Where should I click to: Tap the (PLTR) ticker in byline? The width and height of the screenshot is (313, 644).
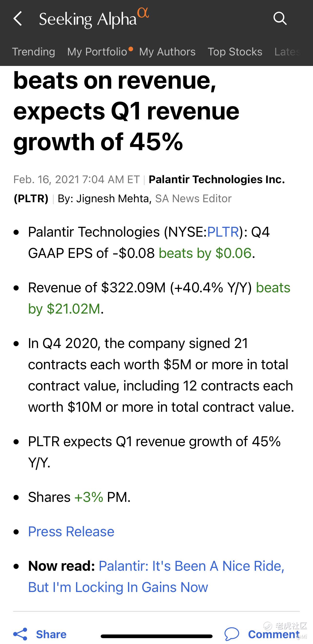click(x=31, y=199)
